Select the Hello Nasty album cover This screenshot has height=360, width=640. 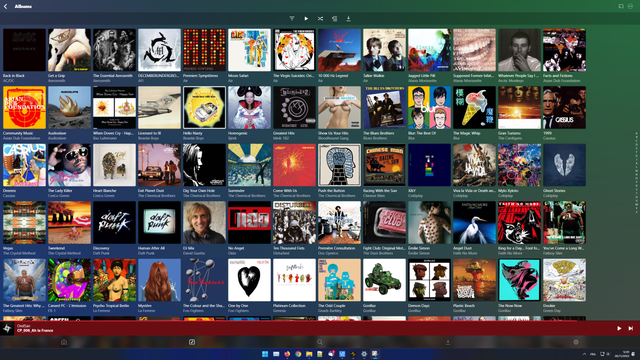point(204,107)
